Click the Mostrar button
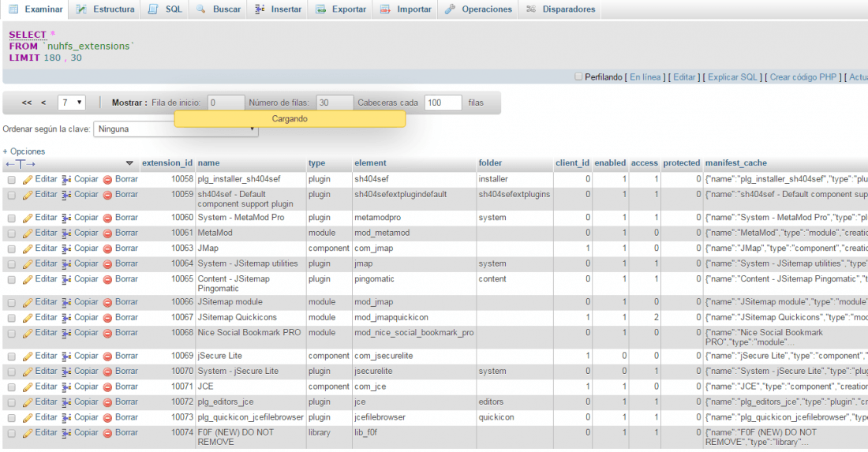Screen dimensions: 868x452 [x=129, y=103]
